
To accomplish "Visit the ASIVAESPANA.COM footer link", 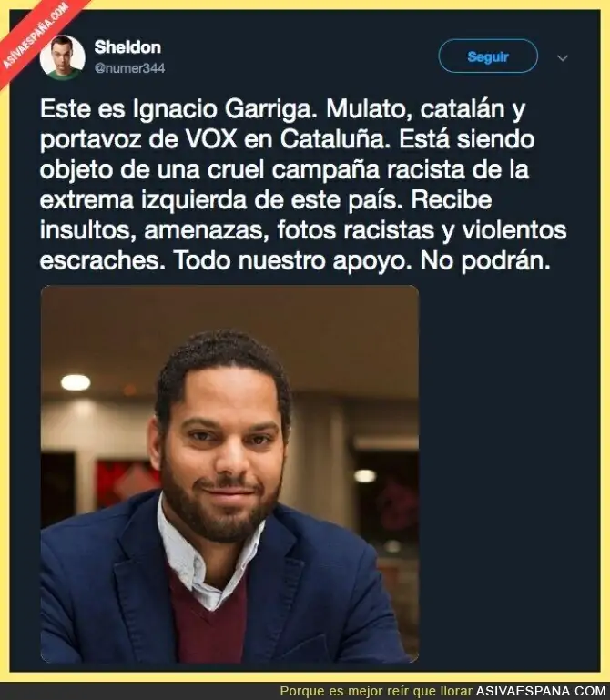I will pyautogui.click(x=542, y=691).
